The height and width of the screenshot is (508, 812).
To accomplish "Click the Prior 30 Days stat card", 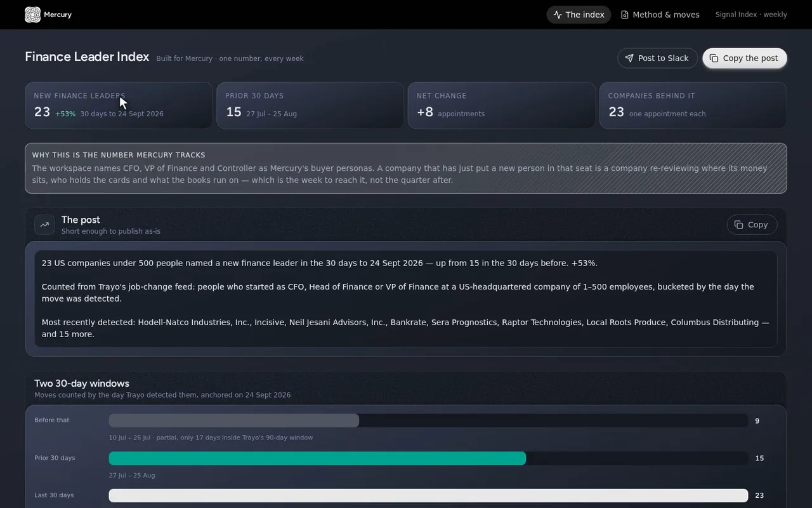I will [x=310, y=105].
